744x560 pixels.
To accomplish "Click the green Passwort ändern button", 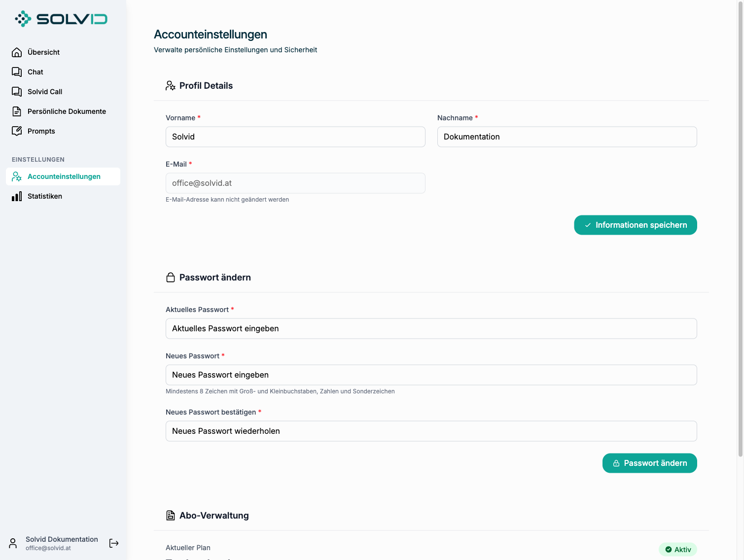I will click(650, 463).
